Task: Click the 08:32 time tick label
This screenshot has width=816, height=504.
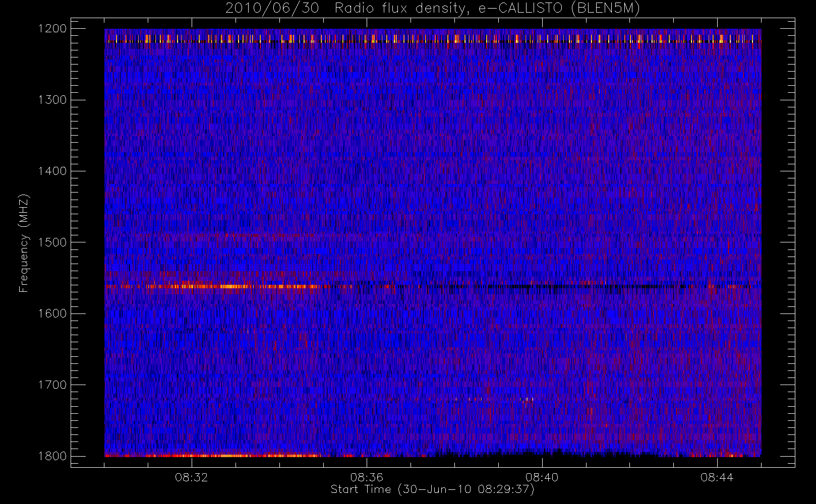Action: [x=192, y=477]
